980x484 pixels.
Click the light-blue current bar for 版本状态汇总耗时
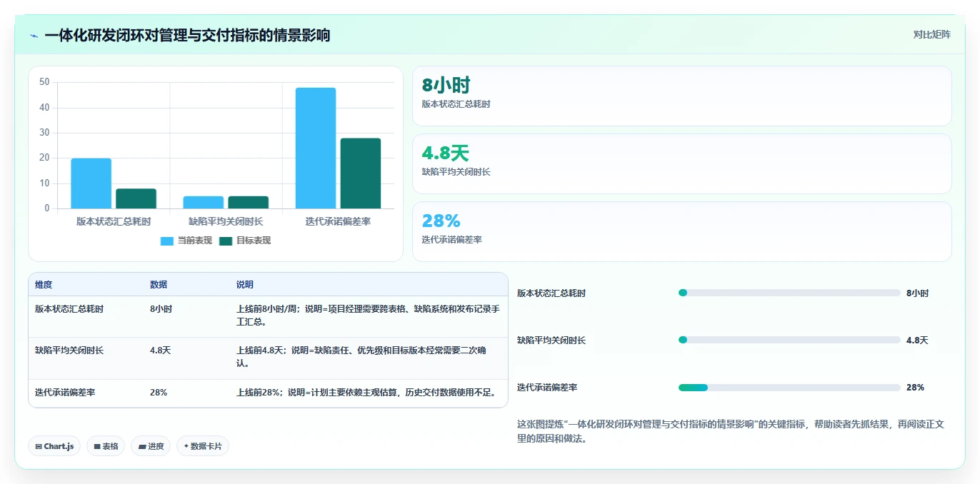pos(91,183)
